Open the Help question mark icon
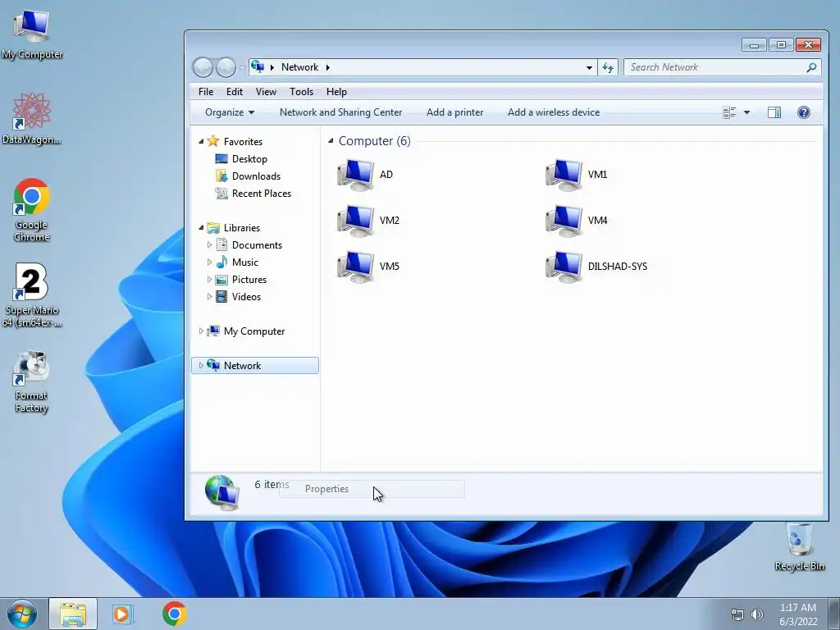Screen dimensions: 840x630 pyautogui.click(x=804, y=112)
